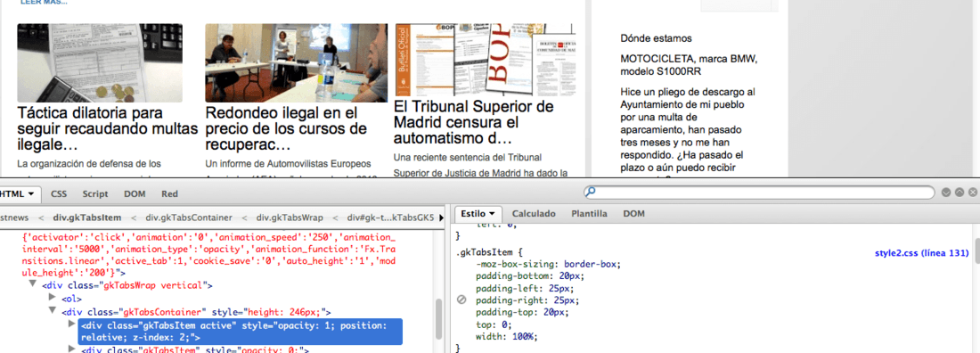The image size is (980, 353).
Task: Collapse the gkTabsContainer div node
Action: [52, 311]
